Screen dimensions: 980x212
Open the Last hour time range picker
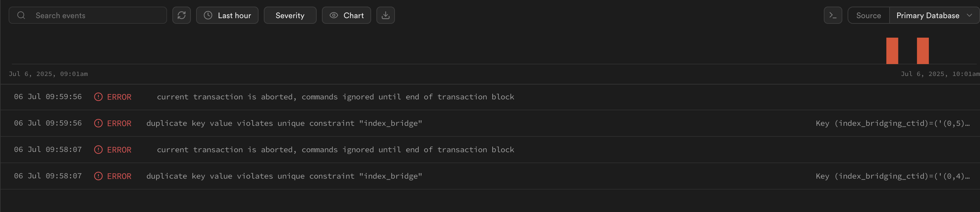227,15
